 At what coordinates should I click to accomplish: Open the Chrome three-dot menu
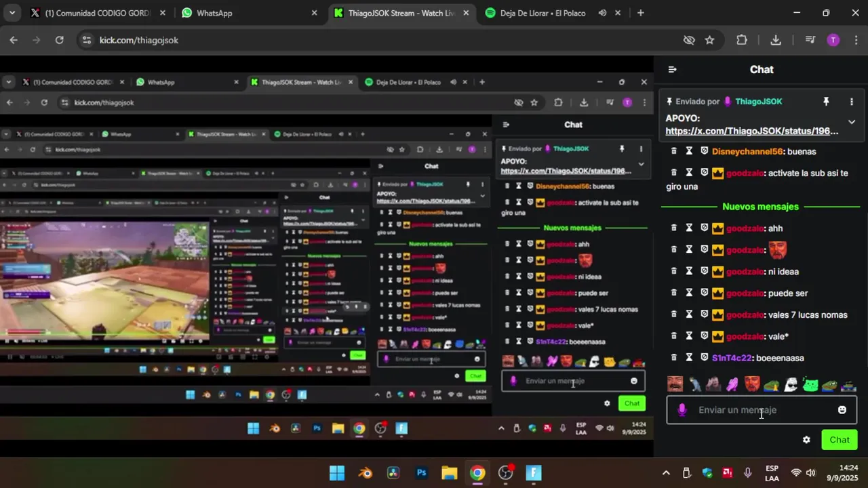pos(855,40)
